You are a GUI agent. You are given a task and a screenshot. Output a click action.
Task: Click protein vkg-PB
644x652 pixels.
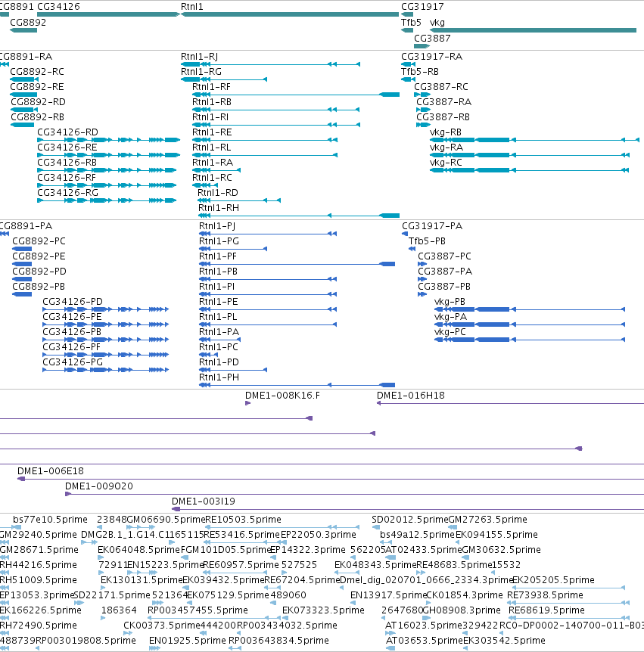click(x=450, y=302)
